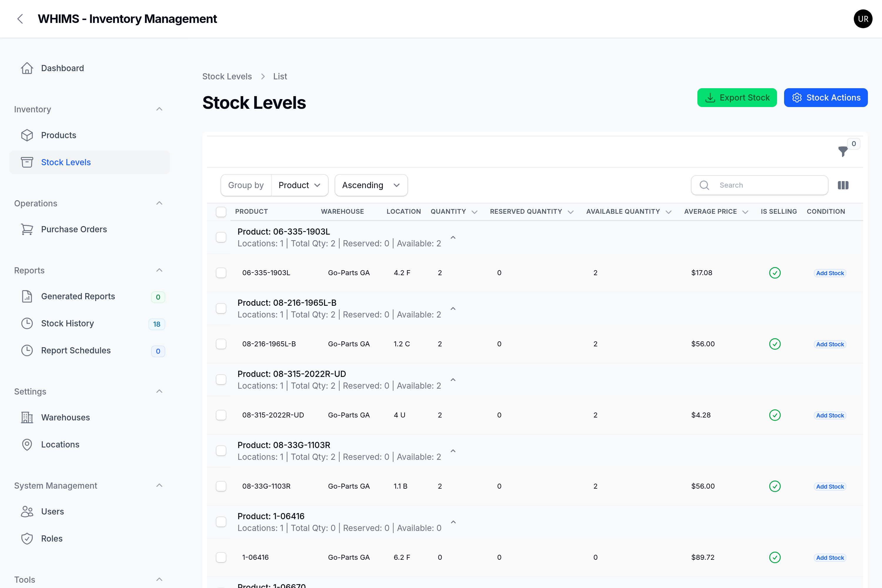Collapse the Product: 1-06416 group
The height and width of the screenshot is (588, 882).
click(x=453, y=522)
